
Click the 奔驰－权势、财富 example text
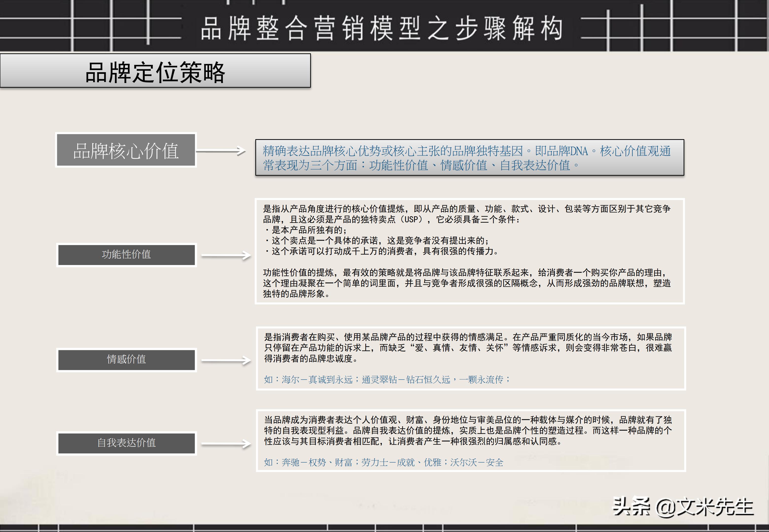[x=320, y=463]
